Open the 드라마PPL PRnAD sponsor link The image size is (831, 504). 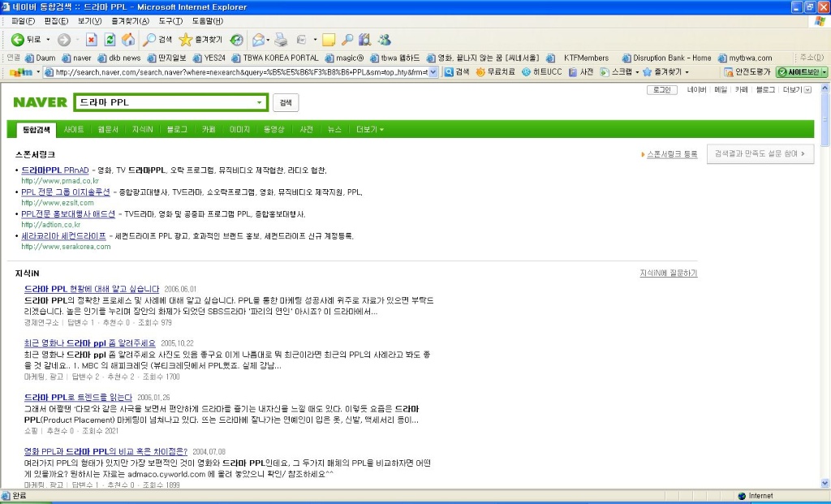pos(55,170)
